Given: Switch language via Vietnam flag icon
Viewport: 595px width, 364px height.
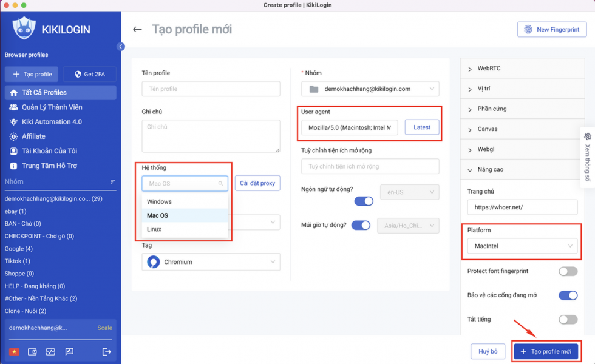Looking at the screenshot, I should (14, 352).
